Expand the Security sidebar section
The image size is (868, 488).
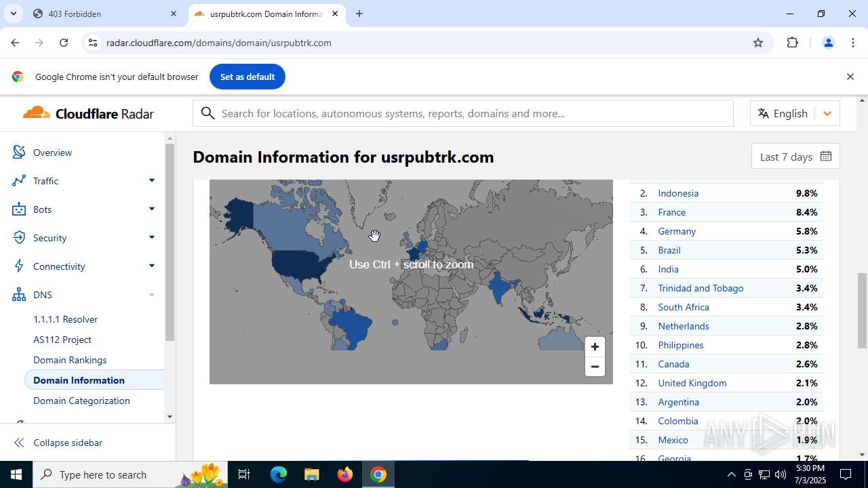pos(152,237)
